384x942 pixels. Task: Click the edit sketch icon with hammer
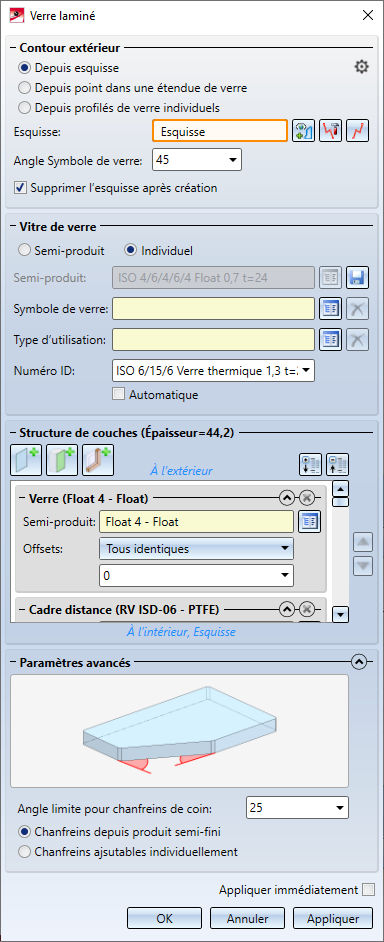(x=331, y=132)
